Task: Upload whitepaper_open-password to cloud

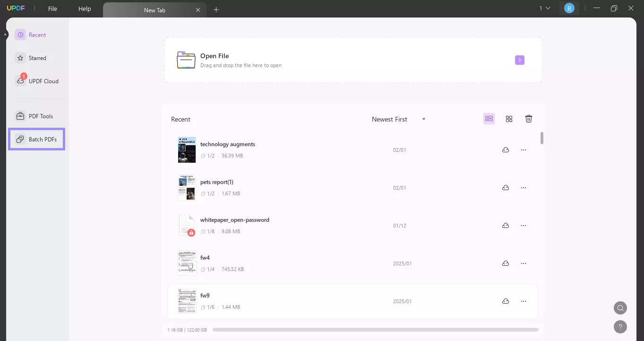Action: click(x=506, y=226)
